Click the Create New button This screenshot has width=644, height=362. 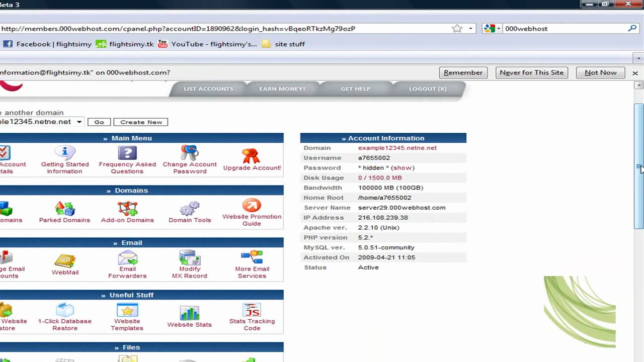141,122
